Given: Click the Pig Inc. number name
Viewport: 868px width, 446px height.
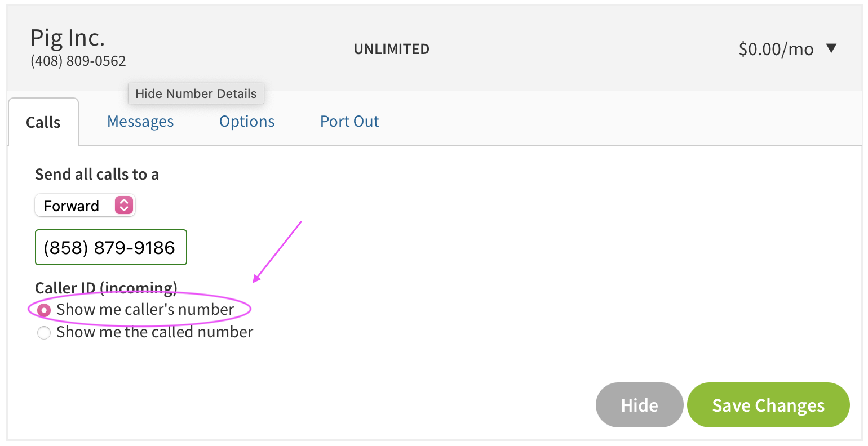Looking at the screenshot, I should (68, 38).
